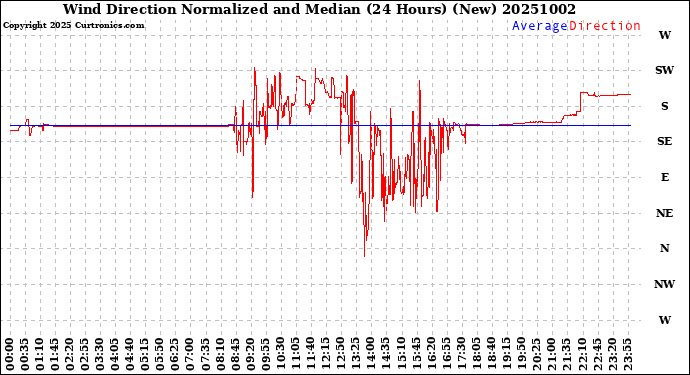Click the "19:15" time axis label

point(505,354)
